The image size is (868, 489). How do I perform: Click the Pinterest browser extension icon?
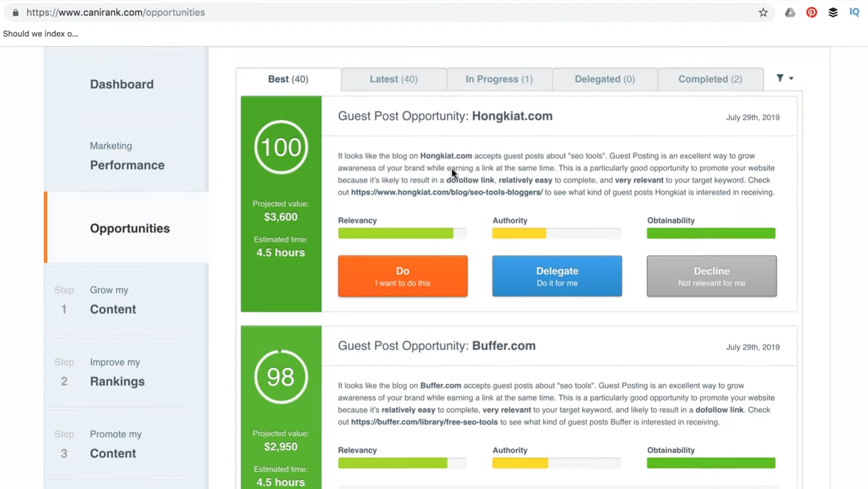[x=811, y=12]
